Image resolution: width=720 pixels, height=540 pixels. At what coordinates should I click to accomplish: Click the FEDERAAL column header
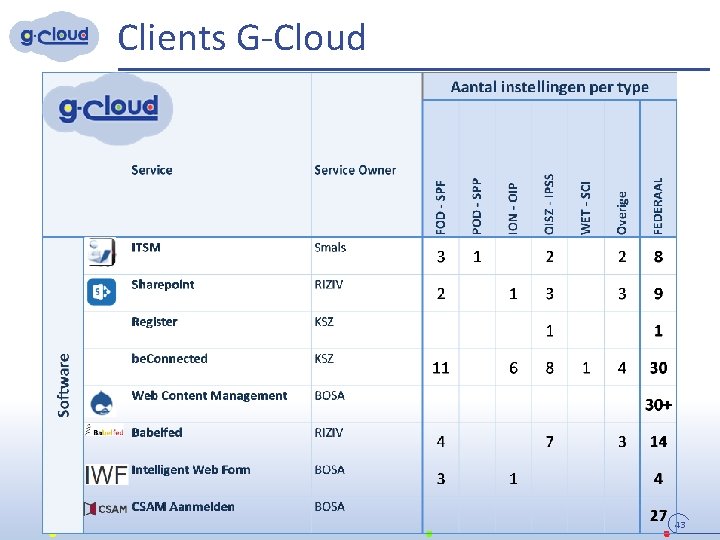click(x=658, y=207)
